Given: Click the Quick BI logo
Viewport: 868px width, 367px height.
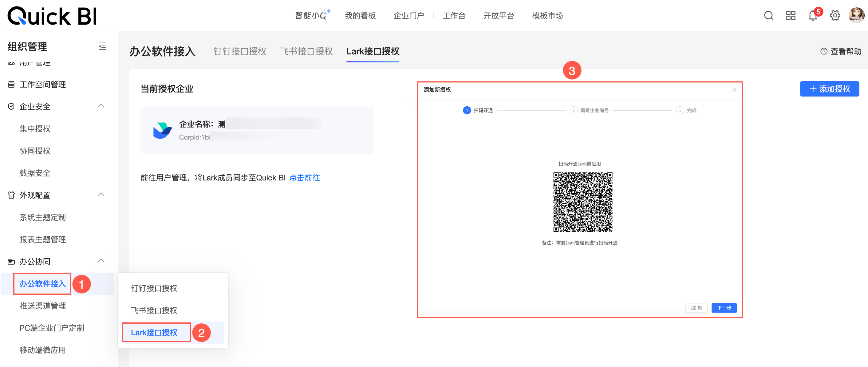Looking at the screenshot, I should pos(52,16).
